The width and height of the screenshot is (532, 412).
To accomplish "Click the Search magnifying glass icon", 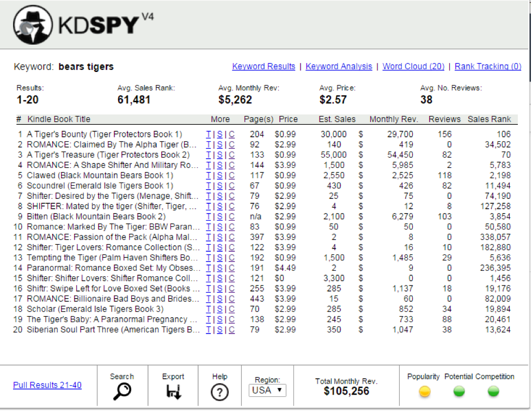I will [x=122, y=392].
